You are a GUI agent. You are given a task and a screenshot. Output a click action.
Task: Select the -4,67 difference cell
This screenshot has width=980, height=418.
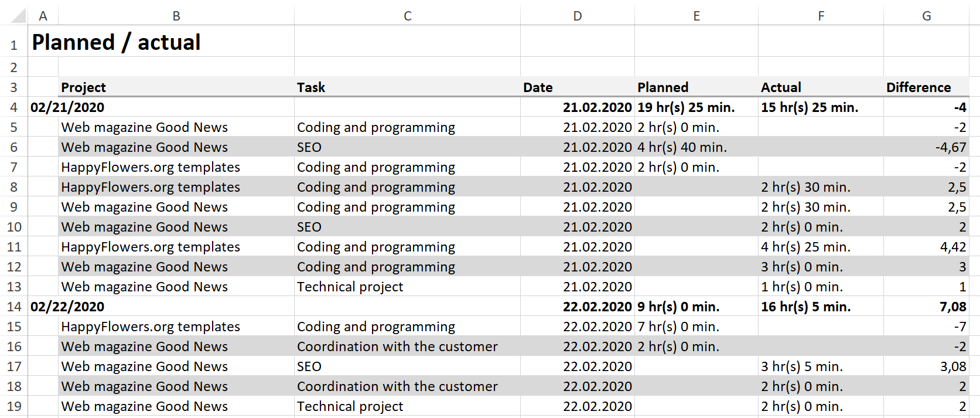pos(926,147)
